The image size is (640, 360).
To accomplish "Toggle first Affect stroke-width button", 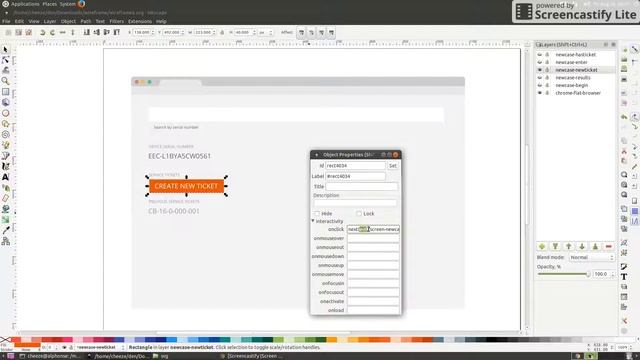I will [301, 32].
